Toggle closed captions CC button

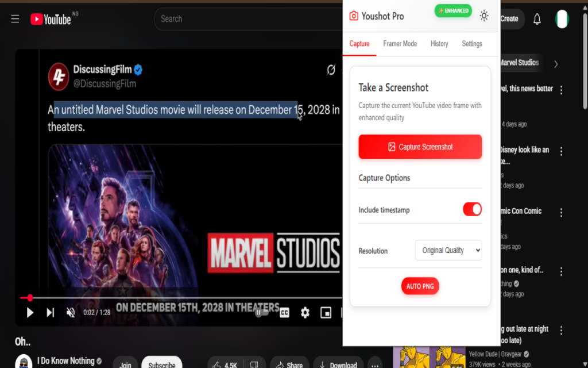tap(285, 312)
